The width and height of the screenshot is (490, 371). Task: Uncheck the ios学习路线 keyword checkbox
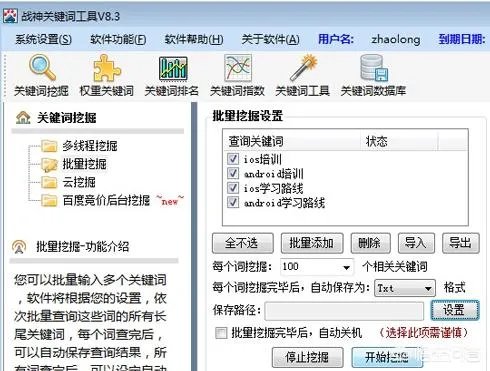[x=233, y=188]
